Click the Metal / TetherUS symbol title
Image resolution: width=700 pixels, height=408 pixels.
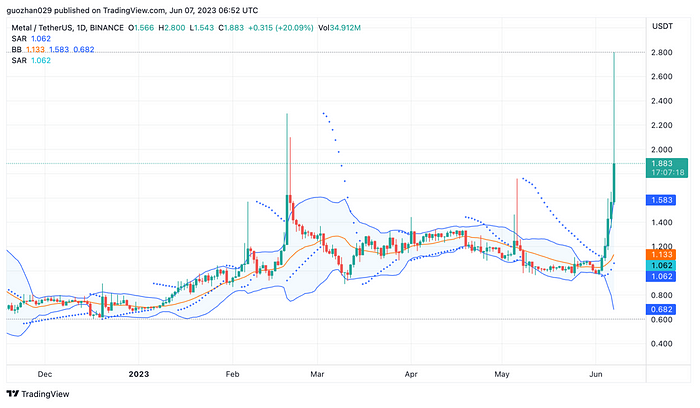coord(42,28)
